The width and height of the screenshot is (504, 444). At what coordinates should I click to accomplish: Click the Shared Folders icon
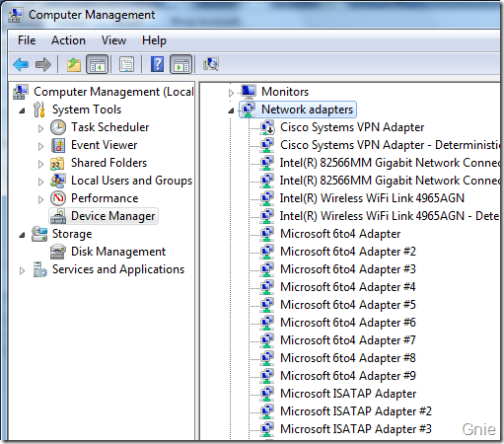pyautogui.click(x=57, y=163)
